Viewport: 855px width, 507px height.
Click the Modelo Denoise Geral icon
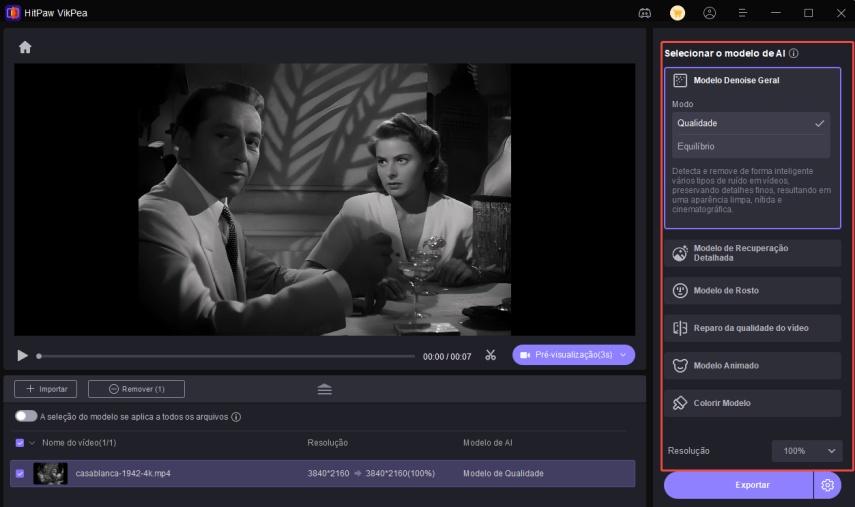coord(680,81)
